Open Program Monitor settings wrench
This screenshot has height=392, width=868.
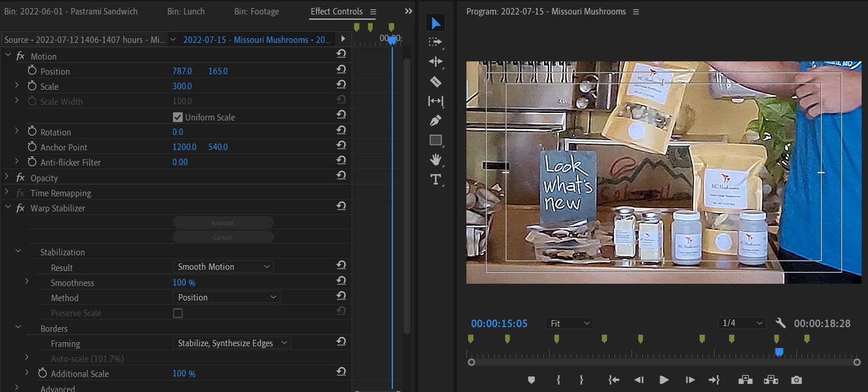(780, 323)
